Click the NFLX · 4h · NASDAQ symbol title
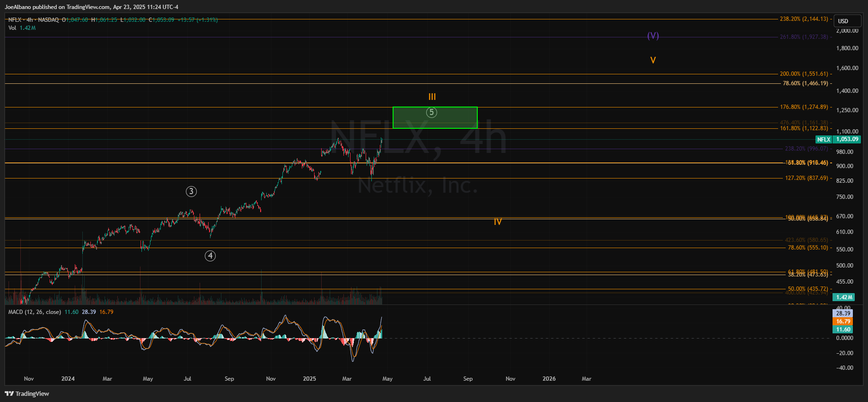The height and width of the screenshot is (402, 868). (34, 20)
